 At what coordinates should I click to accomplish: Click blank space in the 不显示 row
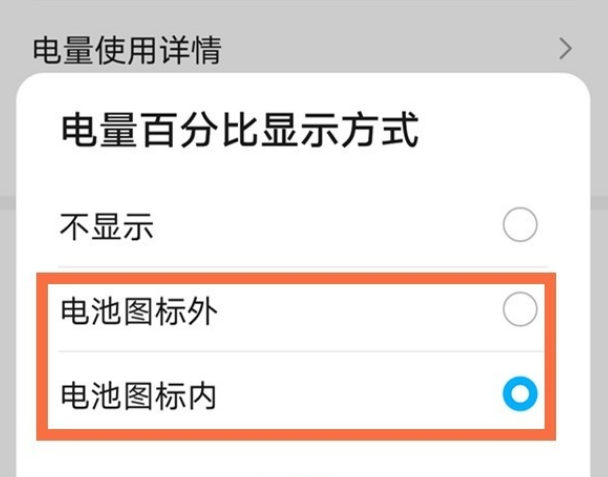(330, 227)
